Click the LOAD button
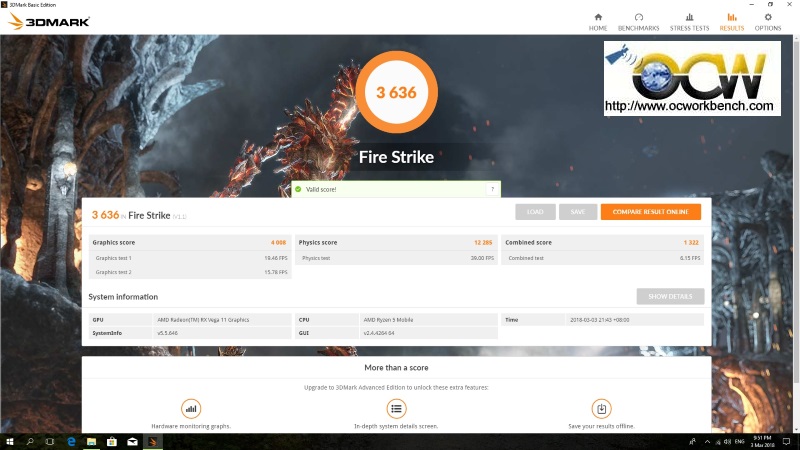800x450 pixels. [535, 212]
